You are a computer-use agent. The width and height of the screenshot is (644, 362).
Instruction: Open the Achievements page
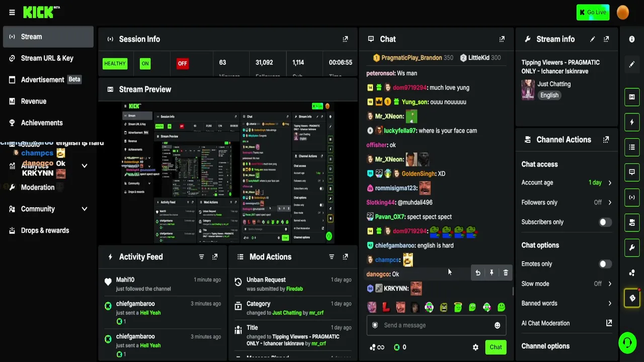[x=48, y=123]
